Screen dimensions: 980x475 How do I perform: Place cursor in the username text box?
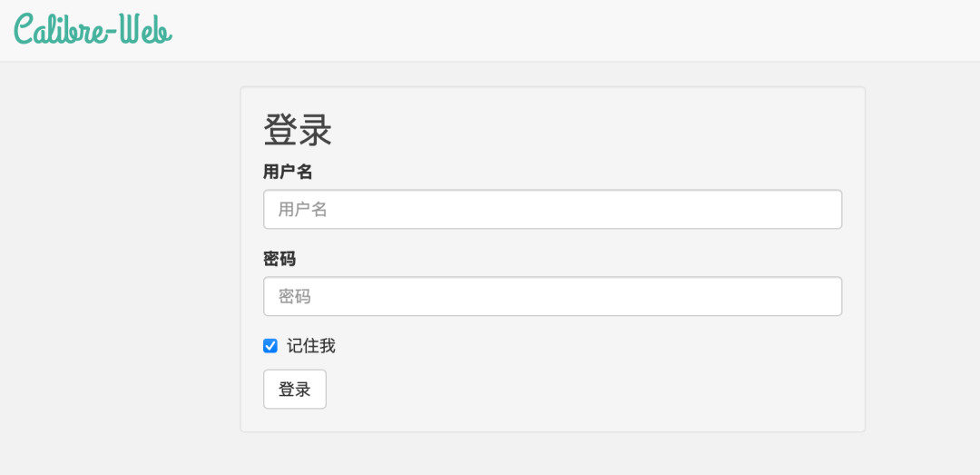(553, 209)
